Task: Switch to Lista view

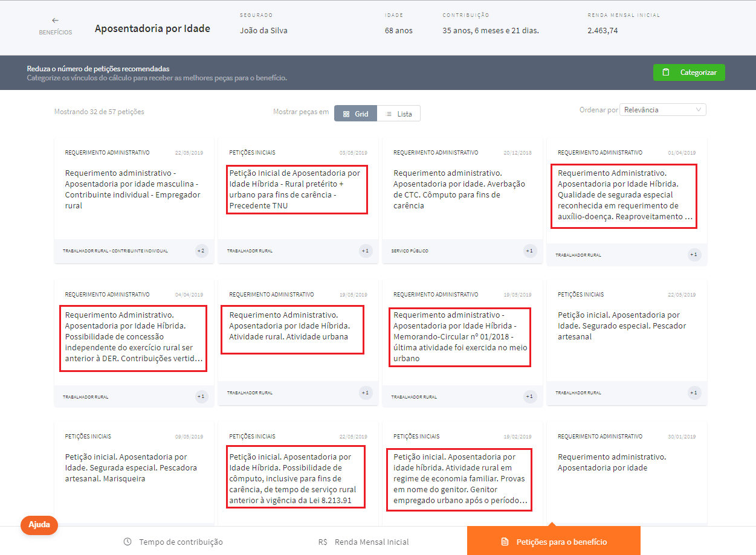Action: (399, 114)
